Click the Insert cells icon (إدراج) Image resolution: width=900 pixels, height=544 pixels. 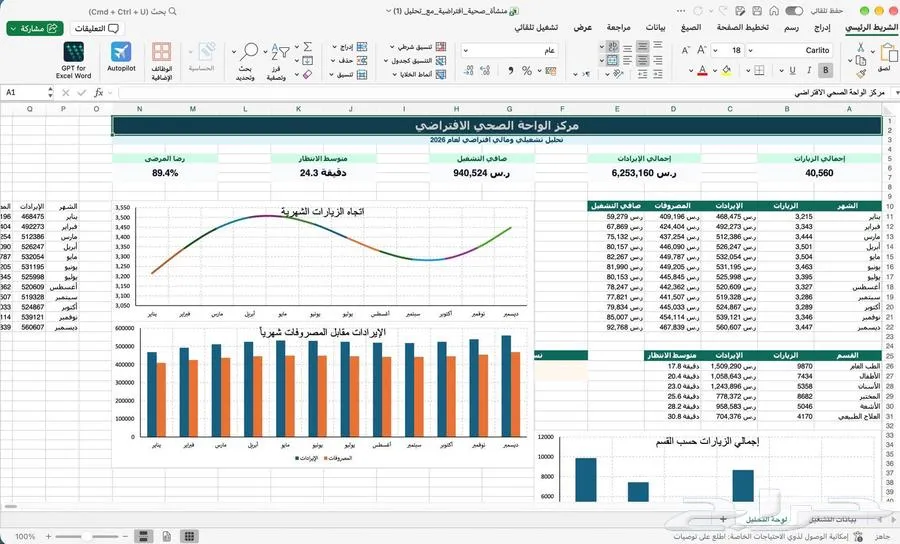(362, 46)
